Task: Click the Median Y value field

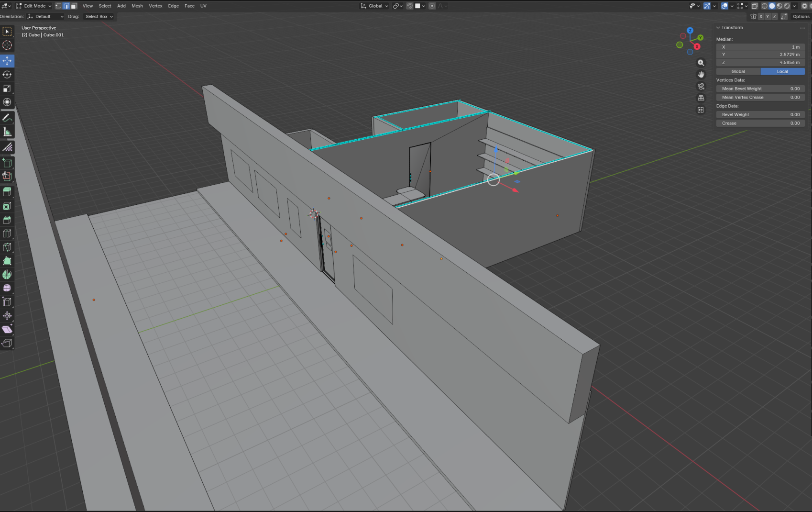Action: (x=760, y=55)
